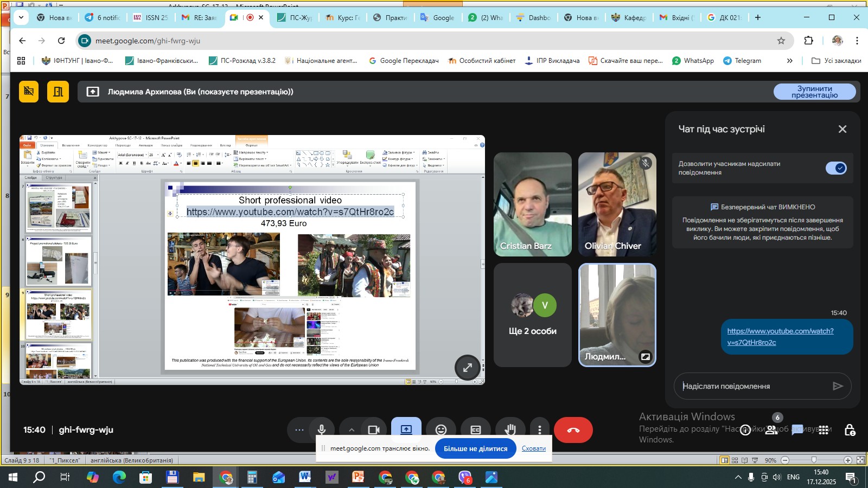Open the three-dot more options menu
The width and height of the screenshot is (868, 488).
pyautogui.click(x=539, y=430)
